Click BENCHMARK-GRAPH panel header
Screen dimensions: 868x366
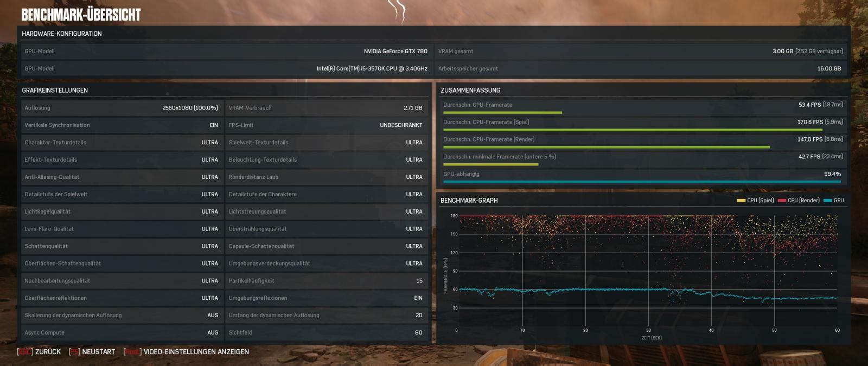click(x=469, y=201)
